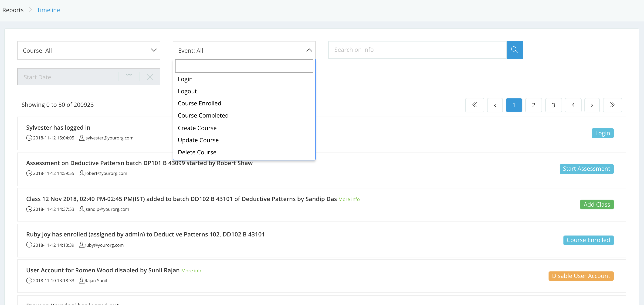Focus the event filter search box

coord(244,66)
